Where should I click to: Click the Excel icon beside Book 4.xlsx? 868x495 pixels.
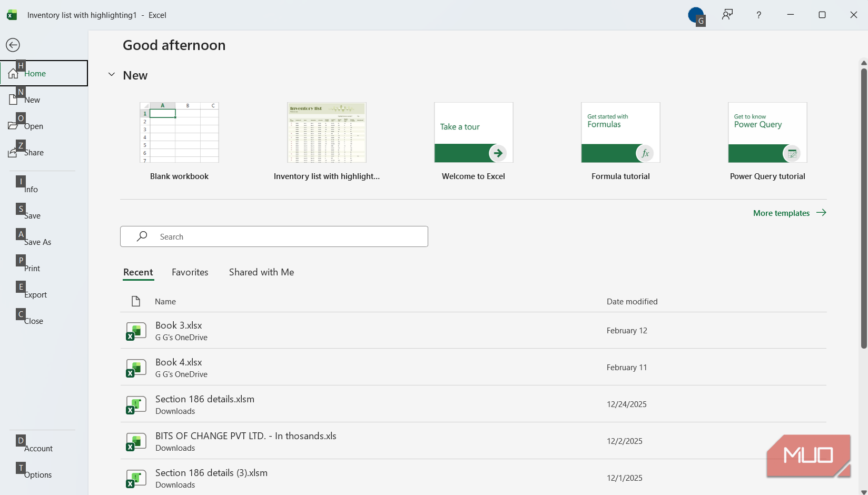coord(136,368)
